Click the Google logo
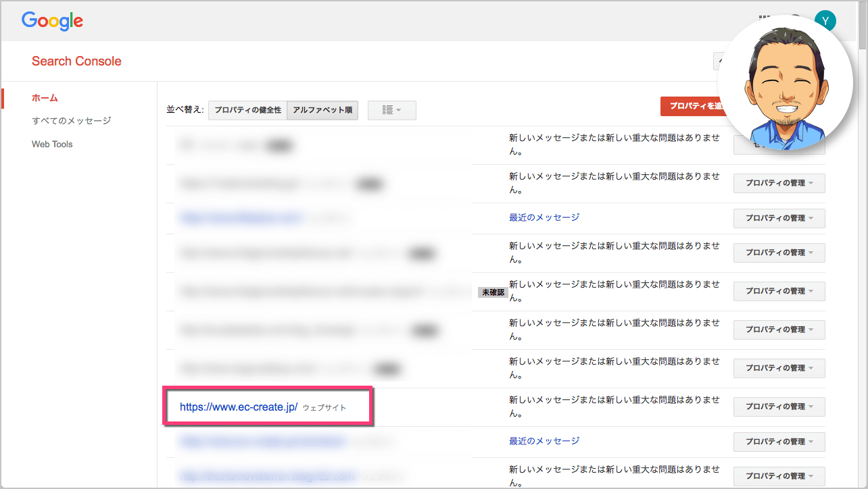Viewport: 868px width, 489px height. coord(52,21)
